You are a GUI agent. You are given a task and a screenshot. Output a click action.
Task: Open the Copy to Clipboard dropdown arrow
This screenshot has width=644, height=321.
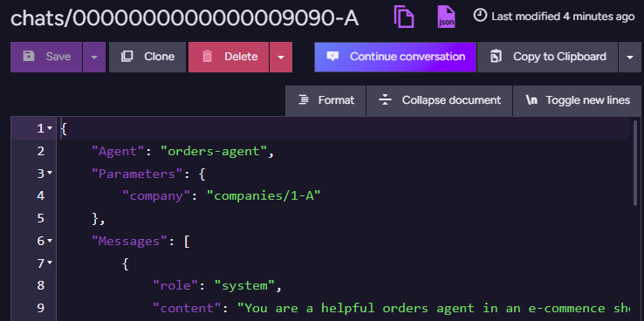[630, 57]
